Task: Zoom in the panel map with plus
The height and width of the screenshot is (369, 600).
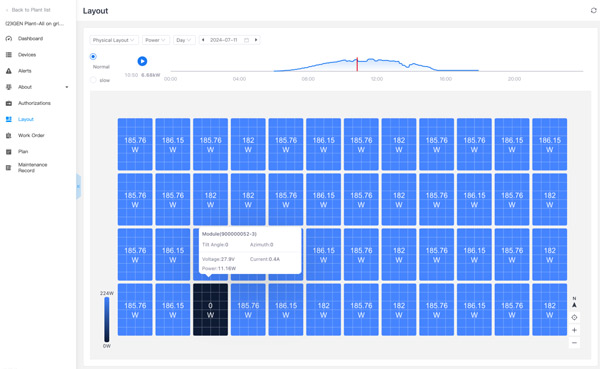Action: tap(574, 330)
